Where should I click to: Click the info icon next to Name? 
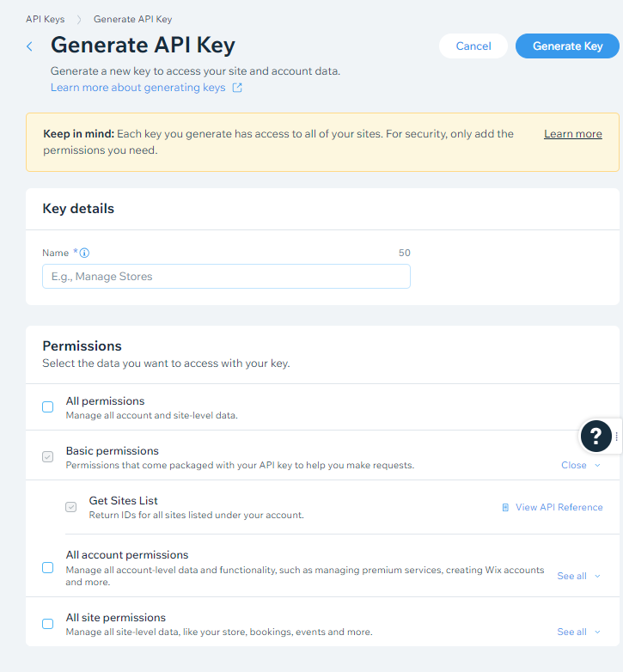tap(84, 253)
